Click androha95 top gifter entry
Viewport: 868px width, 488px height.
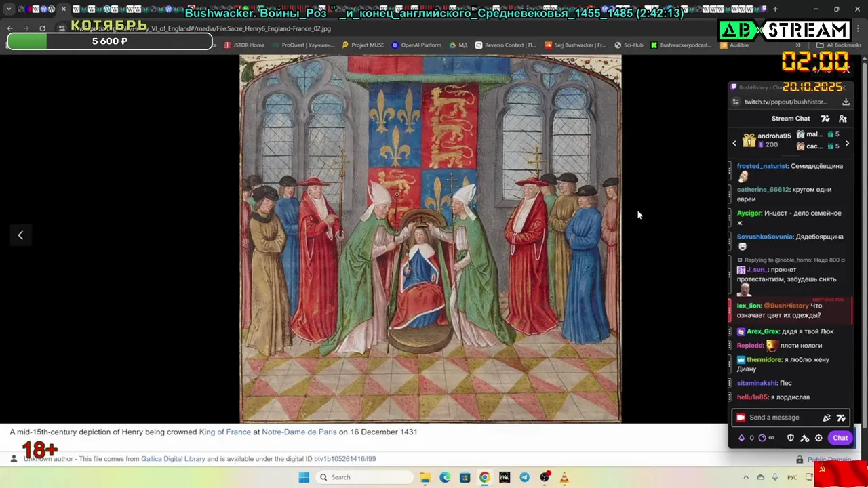click(x=767, y=140)
